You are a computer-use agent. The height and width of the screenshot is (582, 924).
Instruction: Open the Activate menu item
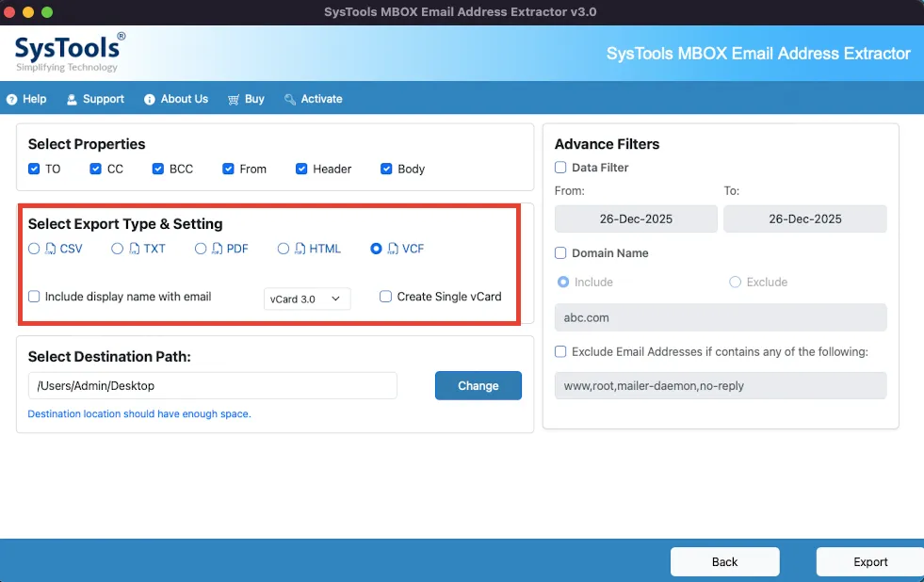click(x=314, y=99)
